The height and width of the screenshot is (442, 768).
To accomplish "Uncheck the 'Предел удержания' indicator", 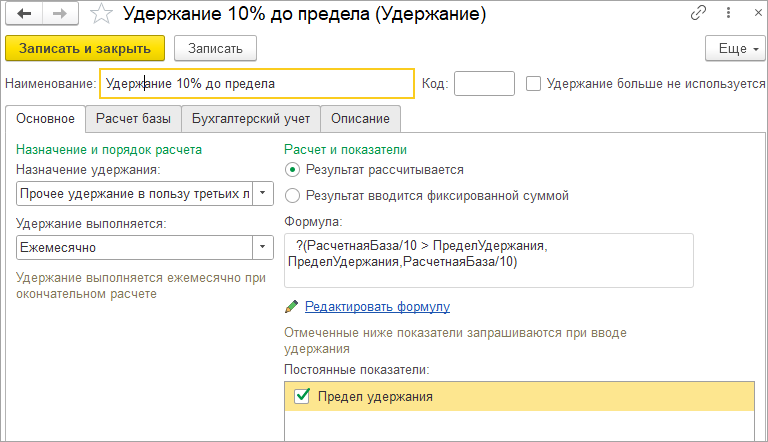I will click(302, 396).
